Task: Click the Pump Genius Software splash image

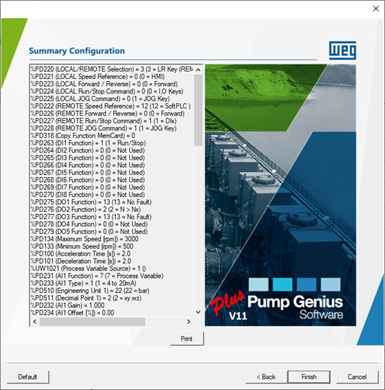Action: (280, 195)
